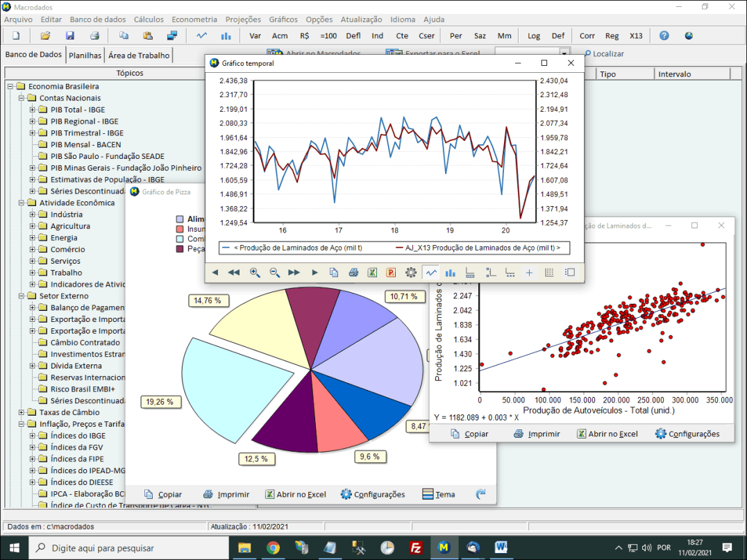747x560 pixels.
Task: Click the bar chart icon in main toolbar
Action: coord(226,35)
